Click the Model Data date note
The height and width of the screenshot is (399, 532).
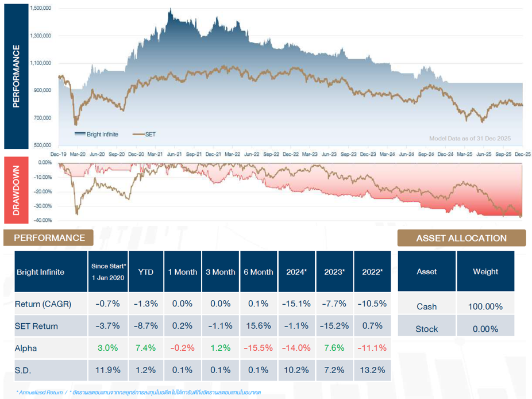coord(469,139)
